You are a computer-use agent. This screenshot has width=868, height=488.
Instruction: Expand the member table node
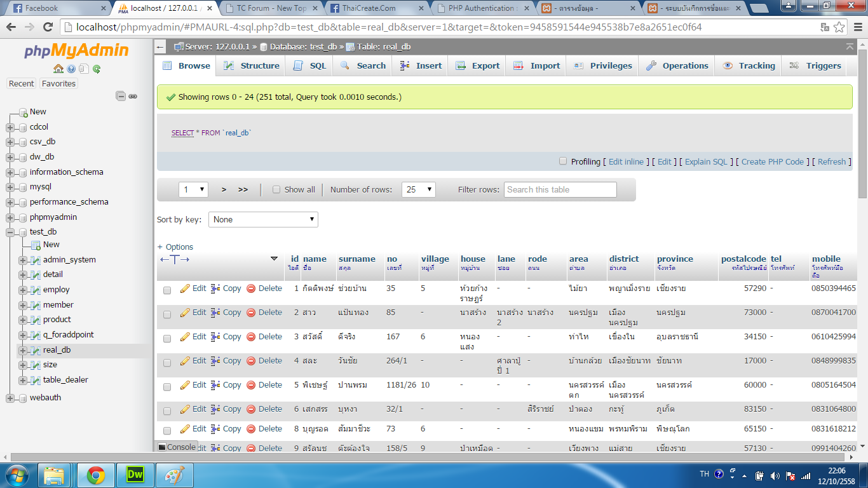tap(23, 305)
